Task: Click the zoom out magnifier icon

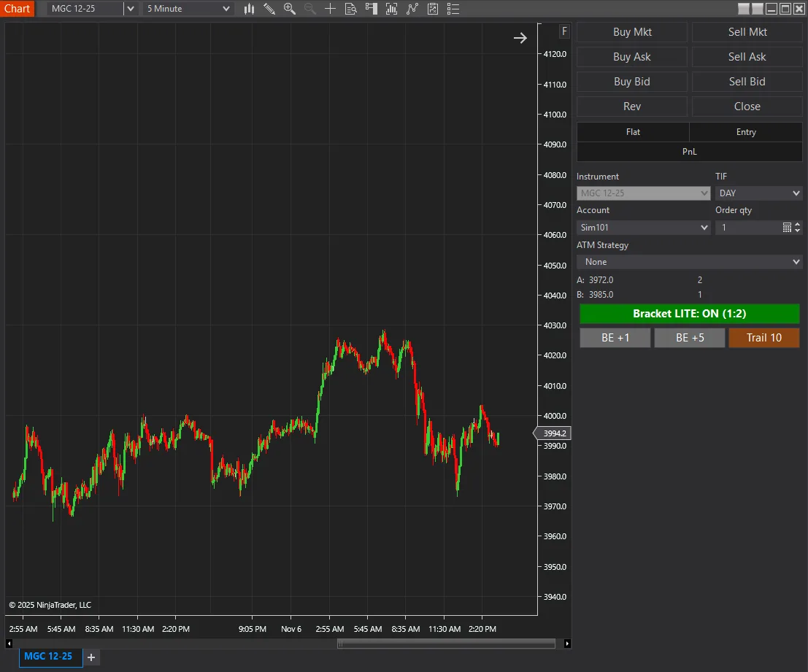Action: pyautogui.click(x=309, y=9)
